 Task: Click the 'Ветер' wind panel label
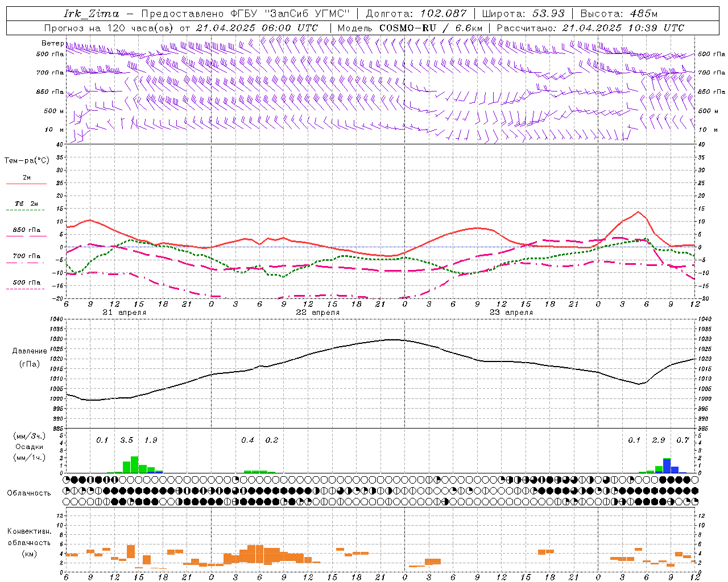52,43
